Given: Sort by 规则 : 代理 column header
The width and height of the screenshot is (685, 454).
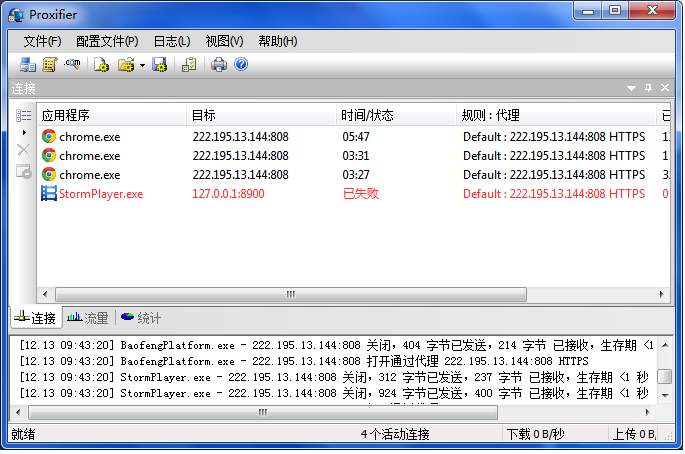Looking at the screenshot, I should [557, 115].
